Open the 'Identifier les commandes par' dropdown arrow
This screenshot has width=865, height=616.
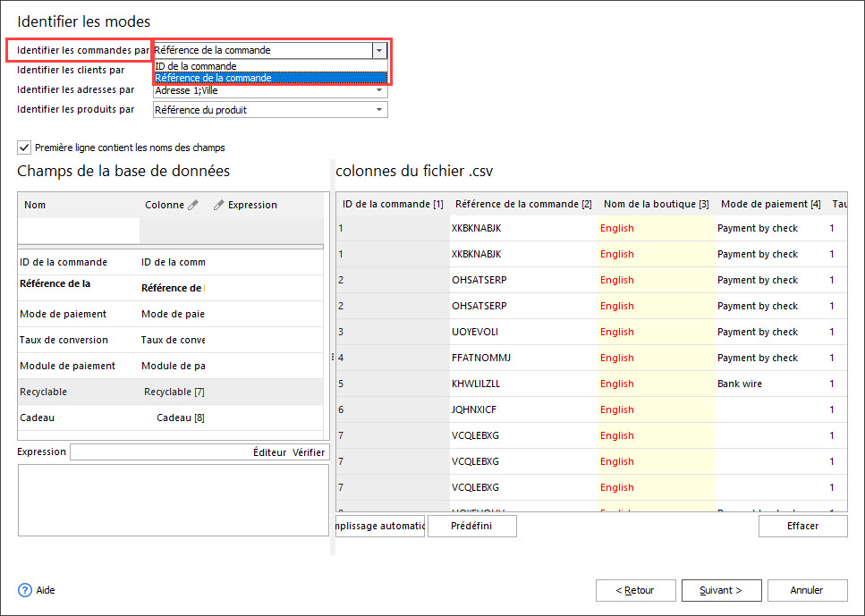379,50
